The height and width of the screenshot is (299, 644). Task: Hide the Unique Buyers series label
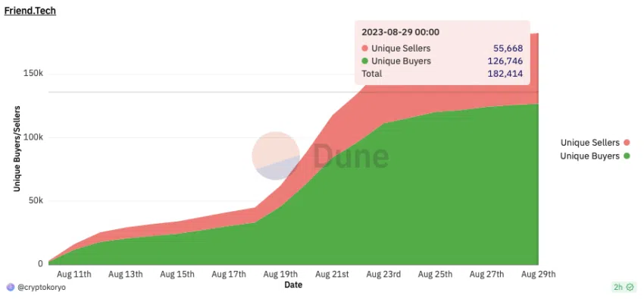coord(589,156)
